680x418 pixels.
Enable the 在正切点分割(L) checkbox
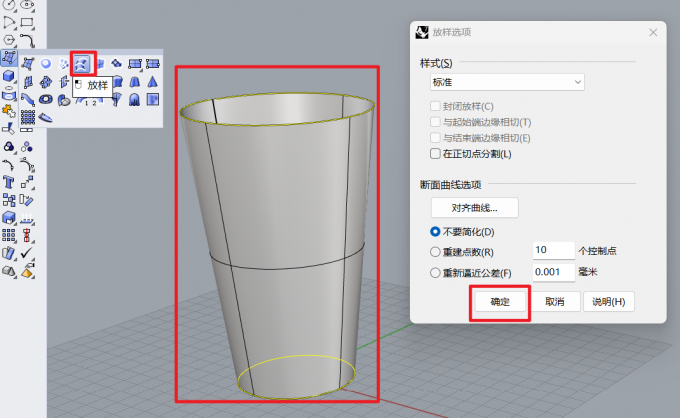point(435,153)
